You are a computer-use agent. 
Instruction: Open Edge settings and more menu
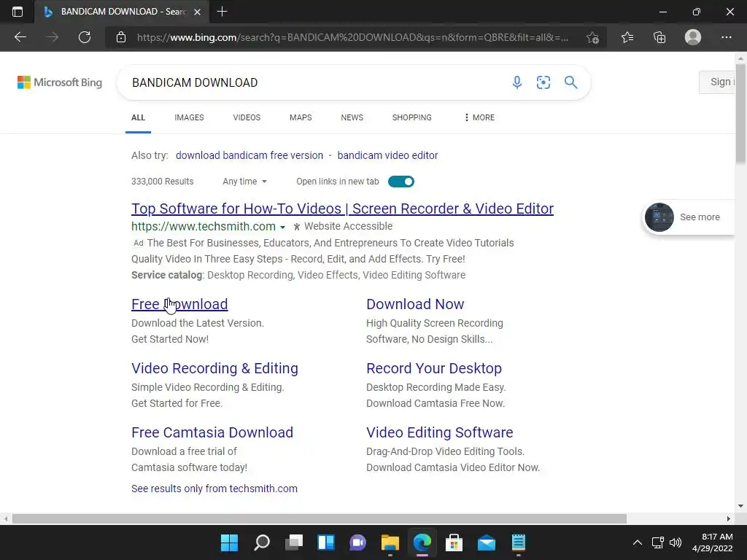pyautogui.click(x=726, y=37)
